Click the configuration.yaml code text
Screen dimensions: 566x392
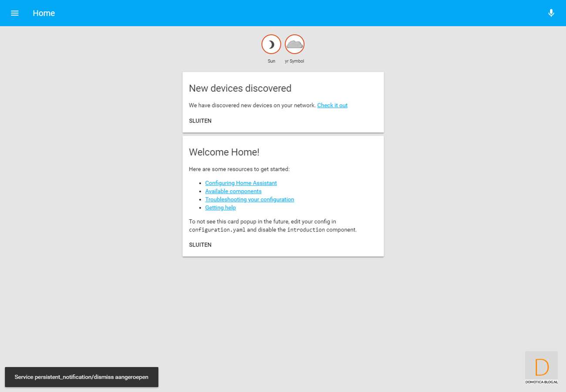[217, 230]
